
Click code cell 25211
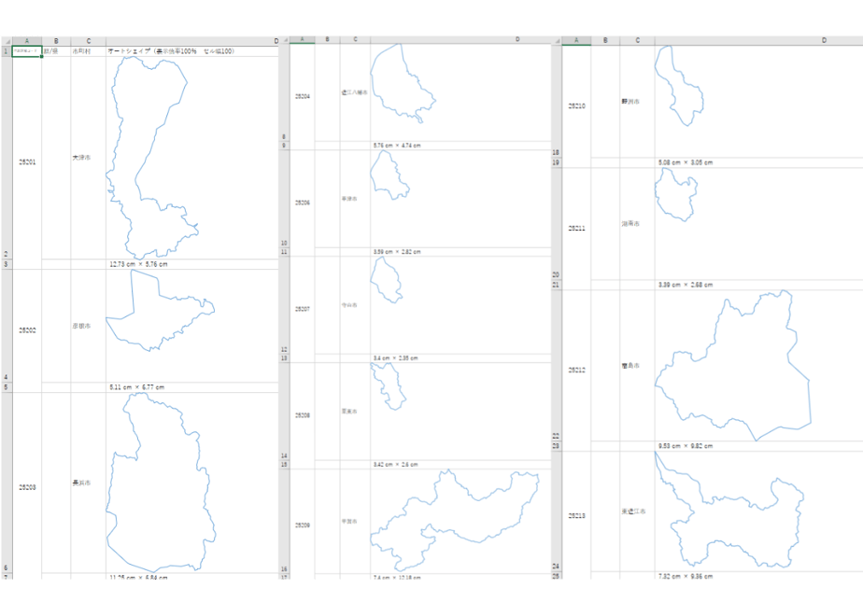click(x=576, y=229)
